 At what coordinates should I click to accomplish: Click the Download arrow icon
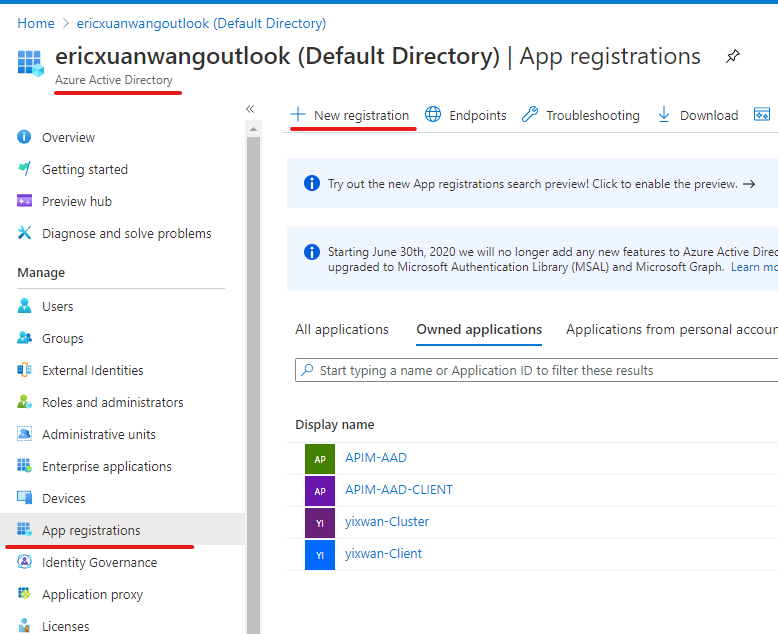pos(664,114)
